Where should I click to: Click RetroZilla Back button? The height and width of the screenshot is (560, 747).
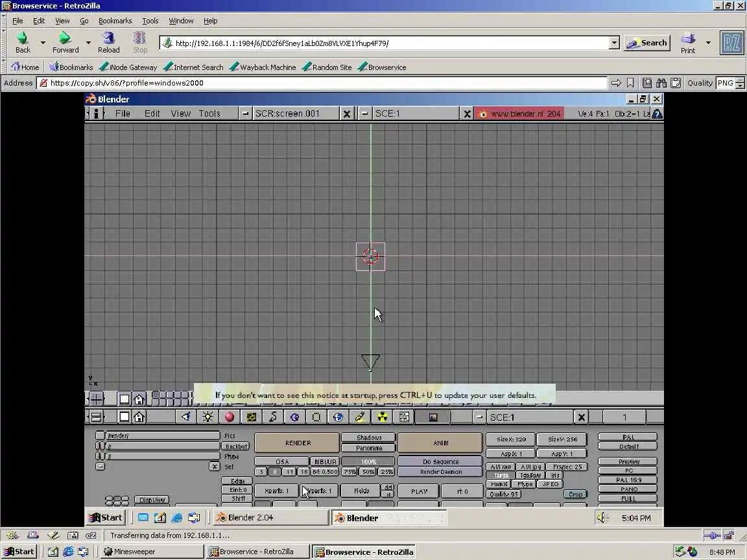23,42
